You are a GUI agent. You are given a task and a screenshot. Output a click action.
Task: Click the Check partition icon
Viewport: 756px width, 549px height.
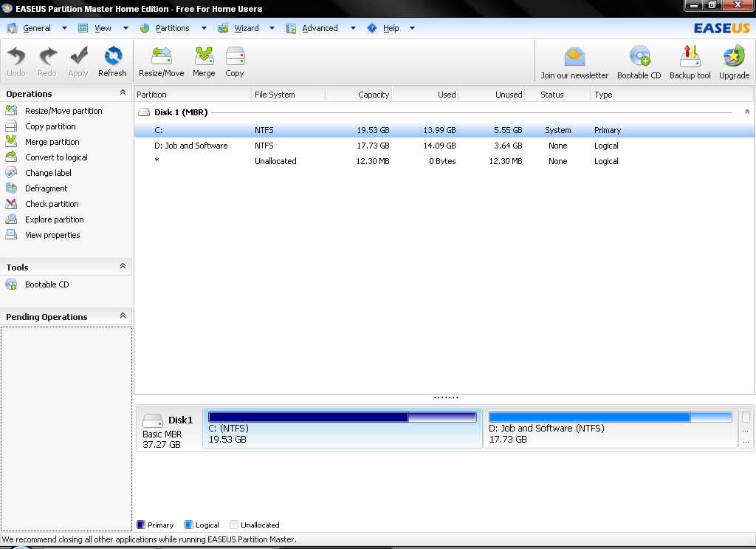pos(11,204)
